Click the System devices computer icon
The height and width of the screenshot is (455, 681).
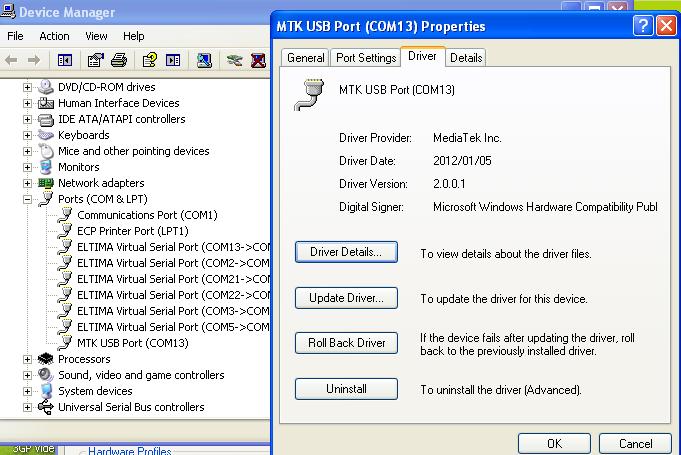point(46,391)
